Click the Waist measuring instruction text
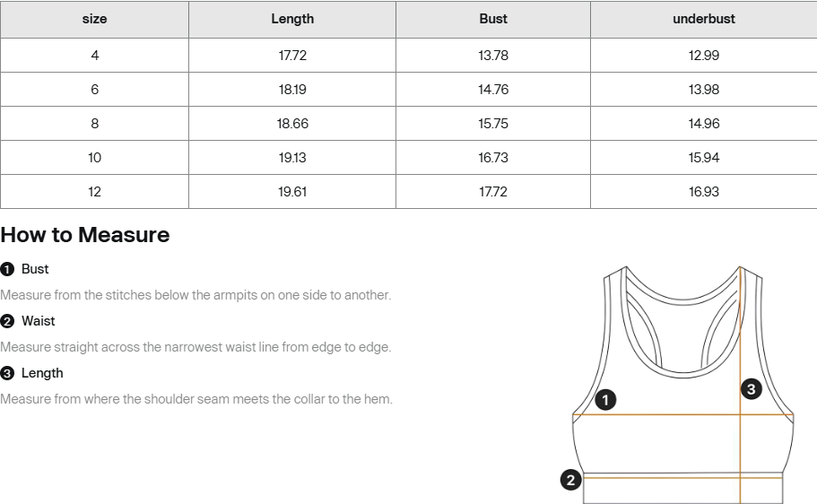The width and height of the screenshot is (817, 504). click(196, 347)
